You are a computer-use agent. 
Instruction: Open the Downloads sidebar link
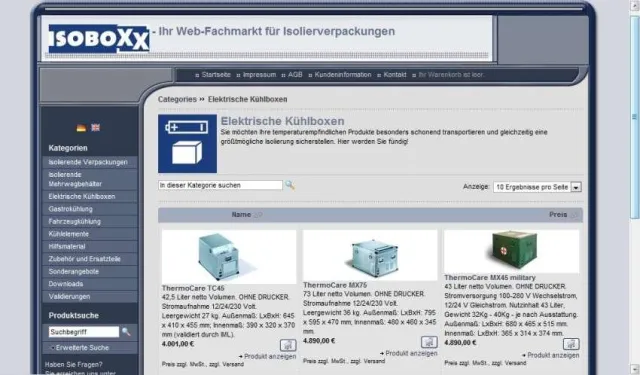point(90,284)
